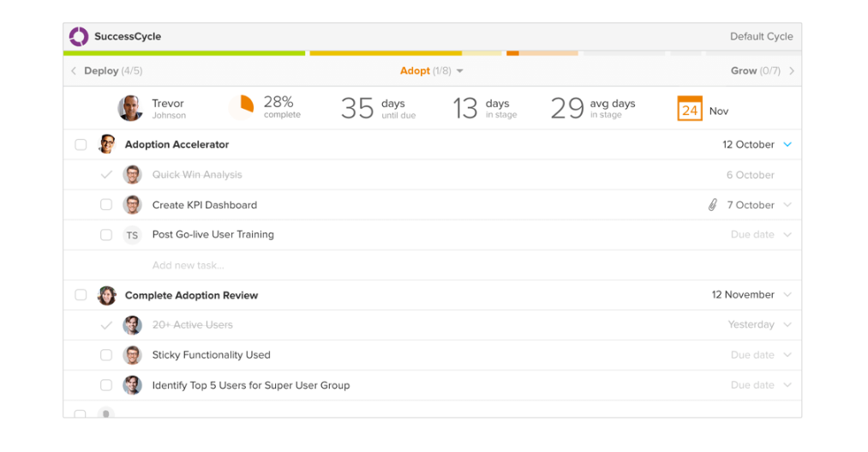Viewport: 868px width, 452px height.
Task: Click the SuccessCycle logo icon
Action: 79,37
